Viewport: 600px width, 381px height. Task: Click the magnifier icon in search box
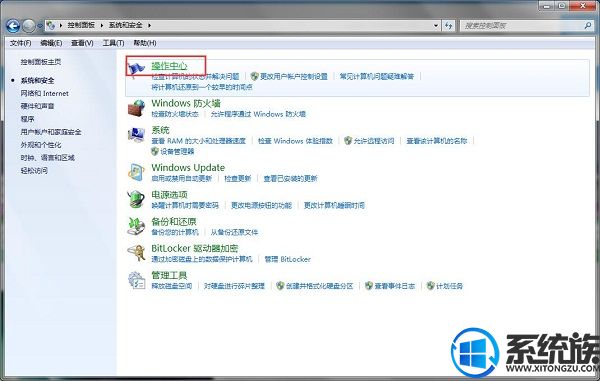(588, 26)
